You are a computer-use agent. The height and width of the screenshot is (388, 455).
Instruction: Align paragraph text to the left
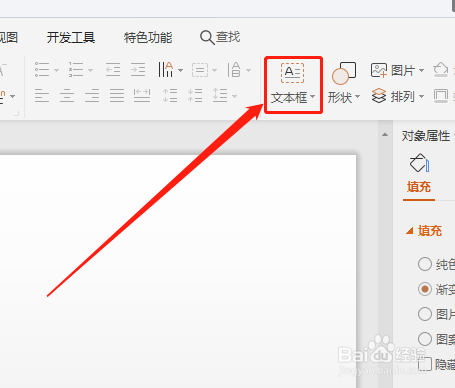[42, 96]
